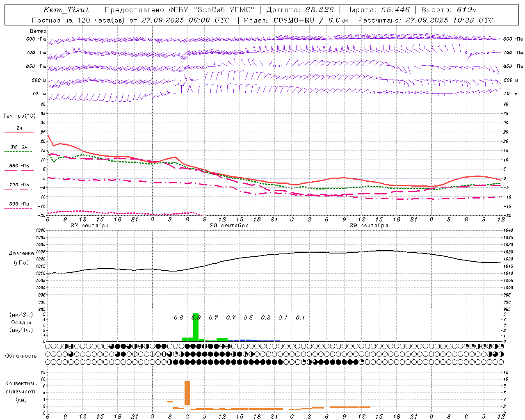The height and width of the screenshot is (420, 525).
Task: Click the tall green precipitation bar
Action: [196, 327]
